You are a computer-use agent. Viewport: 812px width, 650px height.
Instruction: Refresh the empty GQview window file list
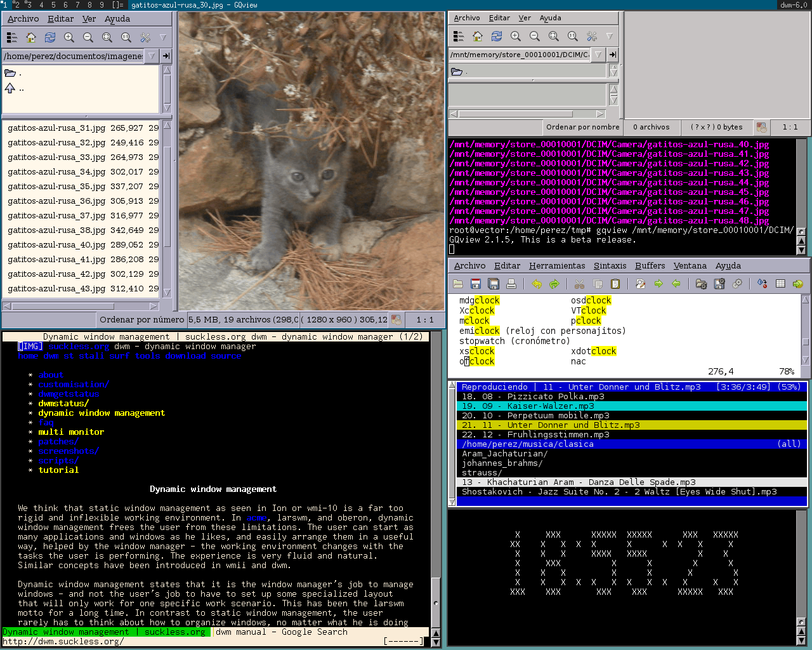497,36
